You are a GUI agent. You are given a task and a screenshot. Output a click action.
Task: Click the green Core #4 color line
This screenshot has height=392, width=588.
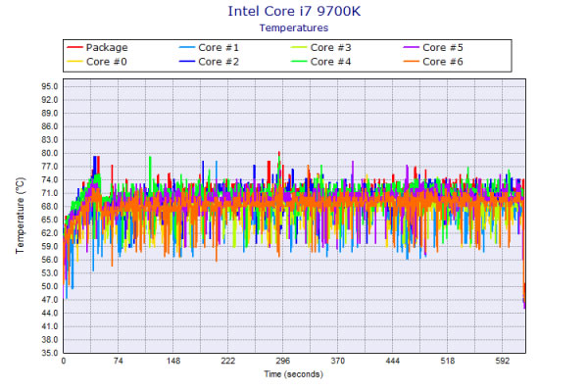point(299,61)
